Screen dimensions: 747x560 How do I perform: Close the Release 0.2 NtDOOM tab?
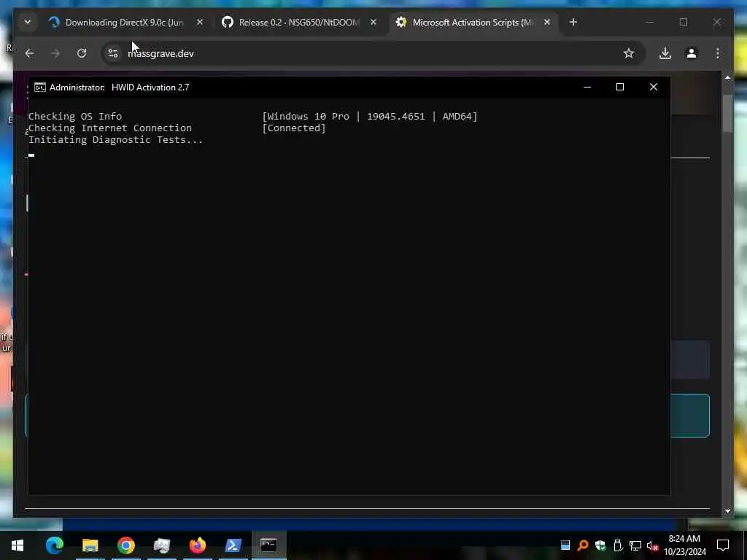click(373, 23)
